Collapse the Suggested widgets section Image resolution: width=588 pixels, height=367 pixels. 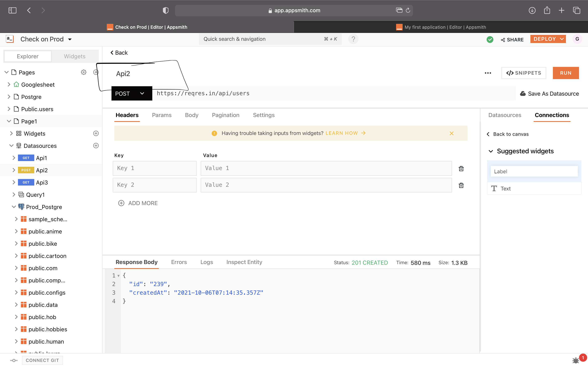[491, 151]
